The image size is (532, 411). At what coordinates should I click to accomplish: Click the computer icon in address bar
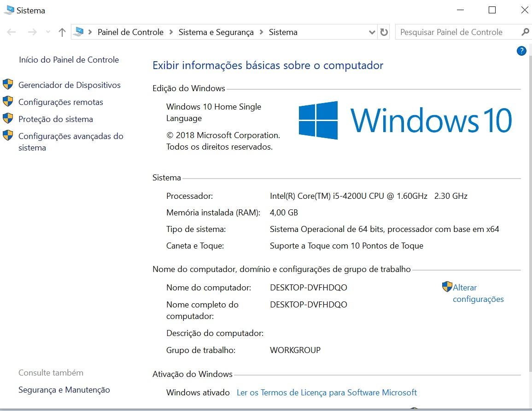[x=78, y=32]
